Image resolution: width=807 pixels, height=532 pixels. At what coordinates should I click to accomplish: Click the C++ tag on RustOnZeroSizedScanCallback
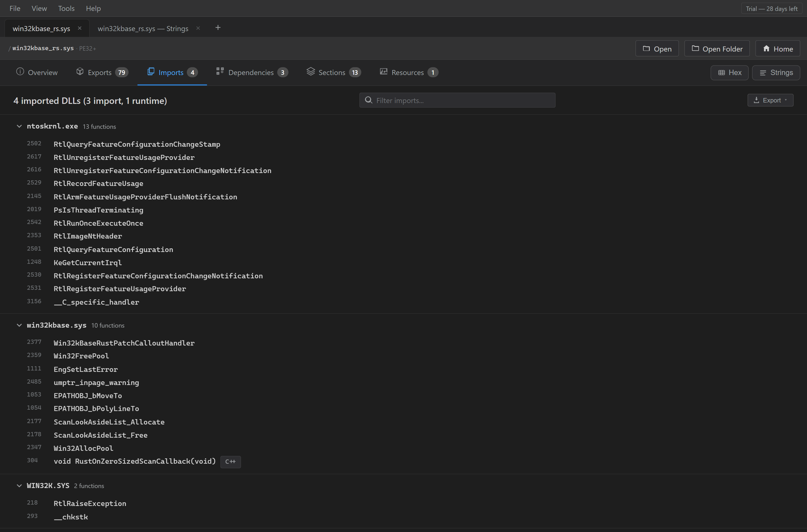tap(230, 461)
